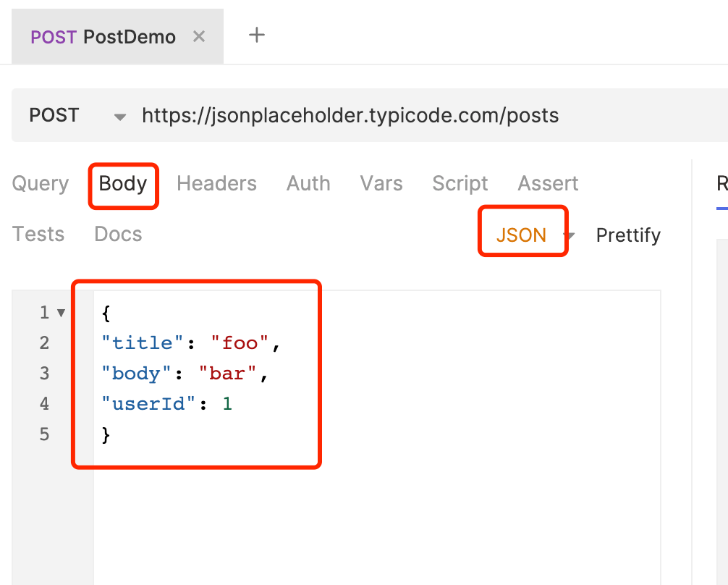Click the request URL field
This screenshot has width=728, height=585.
coord(350,115)
